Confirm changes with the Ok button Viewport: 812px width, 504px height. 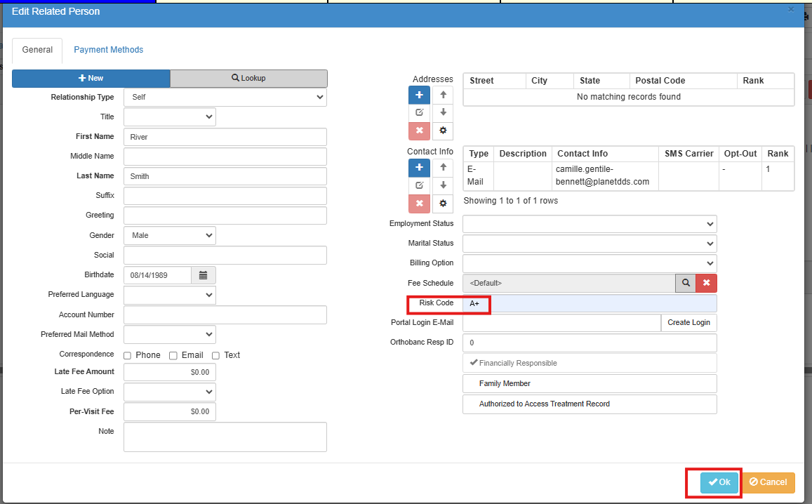click(719, 483)
